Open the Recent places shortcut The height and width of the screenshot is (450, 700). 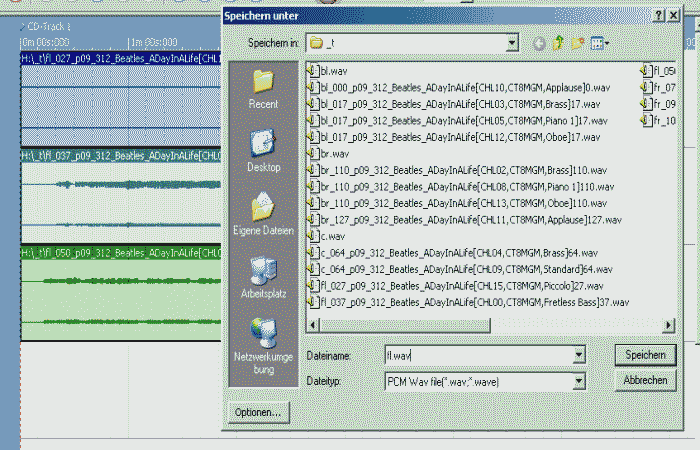(x=263, y=88)
